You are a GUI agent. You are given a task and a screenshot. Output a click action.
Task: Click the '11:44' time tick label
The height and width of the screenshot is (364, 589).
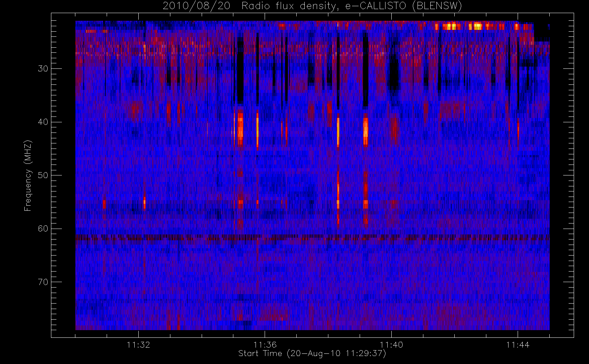[518, 345]
